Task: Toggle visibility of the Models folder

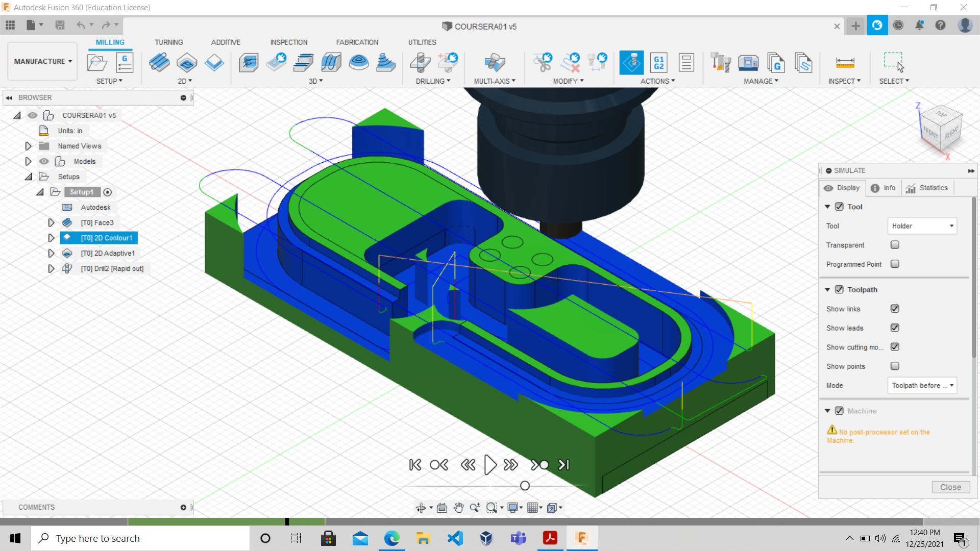Action: point(44,161)
